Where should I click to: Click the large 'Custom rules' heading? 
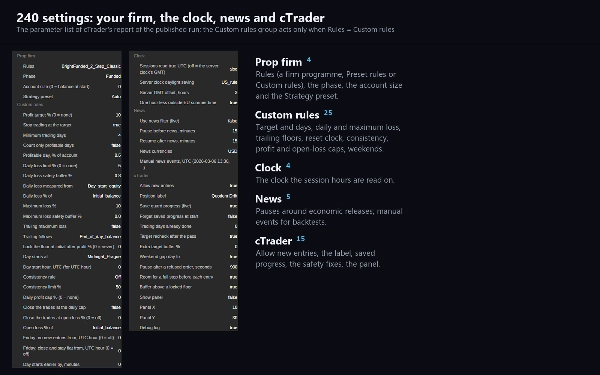(x=287, y=115)
